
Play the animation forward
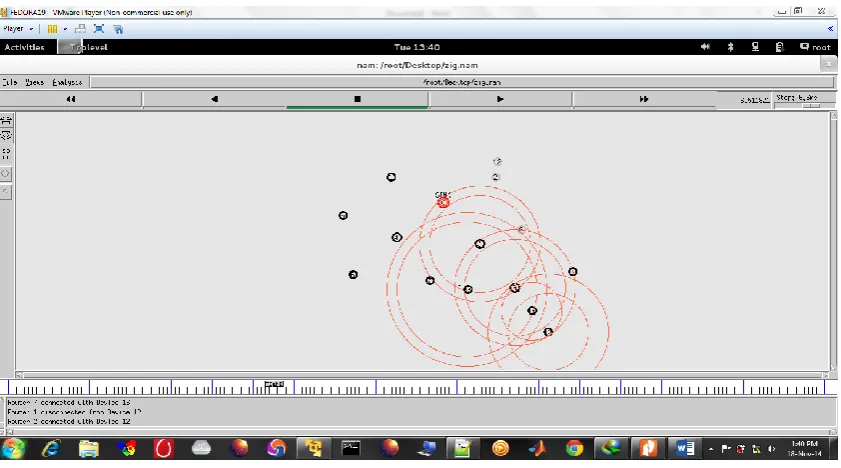[500, 99]
